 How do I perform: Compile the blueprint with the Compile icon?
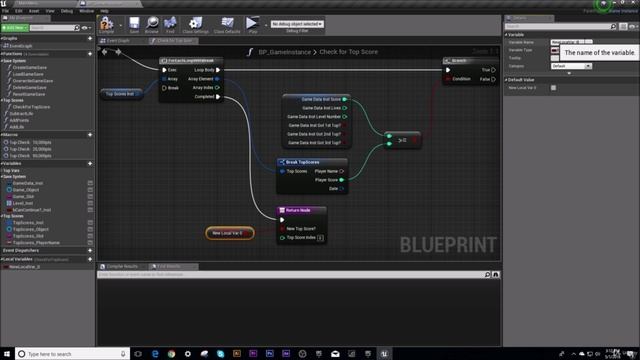click(x=106, y=24)
